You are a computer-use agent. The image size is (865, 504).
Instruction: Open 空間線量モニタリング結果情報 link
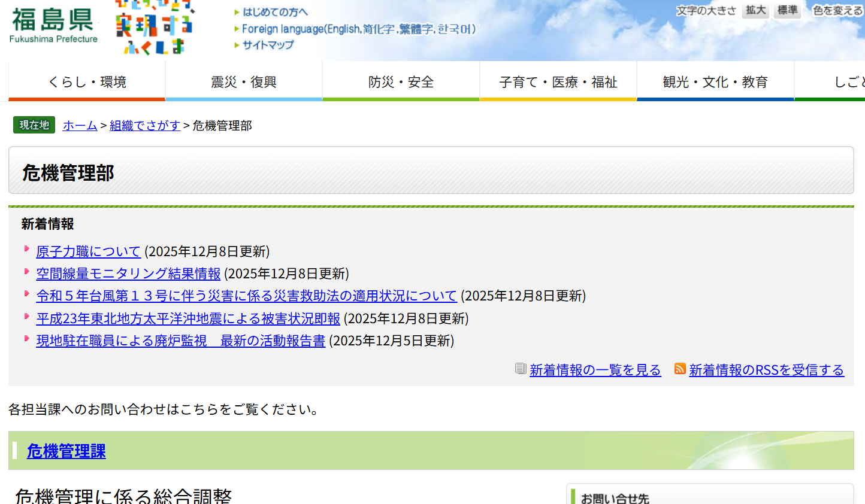click(128, 274)
